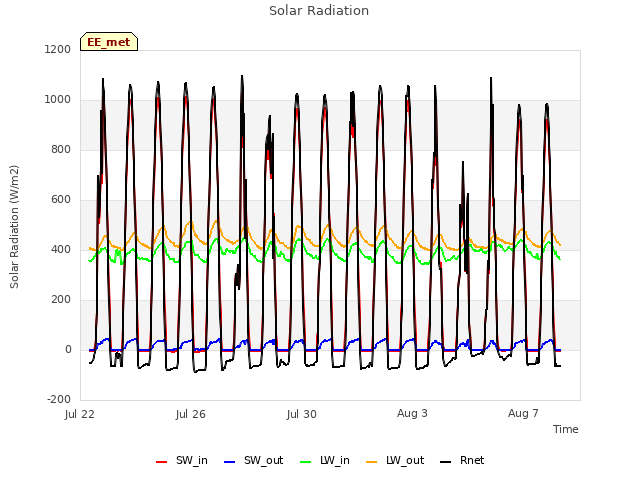This screenshot has width=640, height=480.
Task: Click the 0 y-axis tick label
Action: pos(68,349)
